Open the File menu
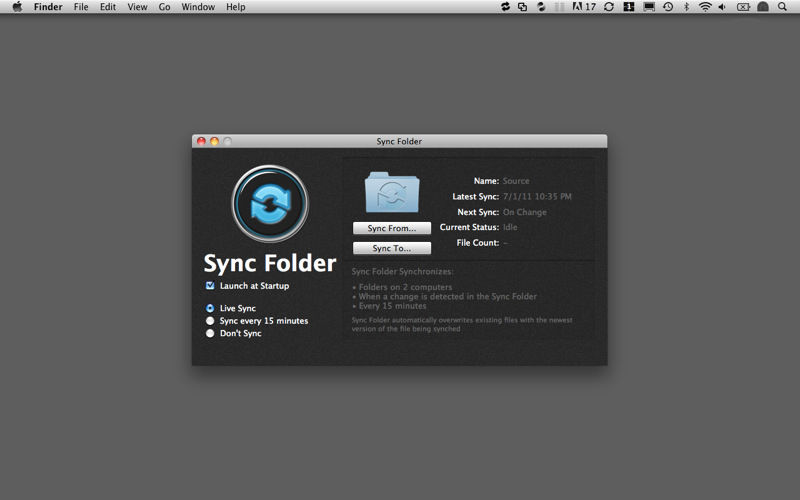The height and width of the screenshot is (500, 800). pos(81,7)
